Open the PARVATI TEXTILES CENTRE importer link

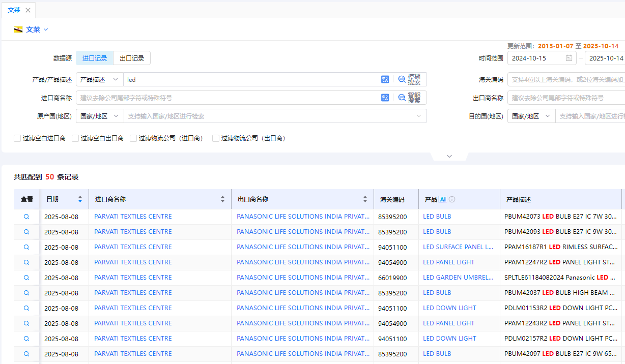132,216
